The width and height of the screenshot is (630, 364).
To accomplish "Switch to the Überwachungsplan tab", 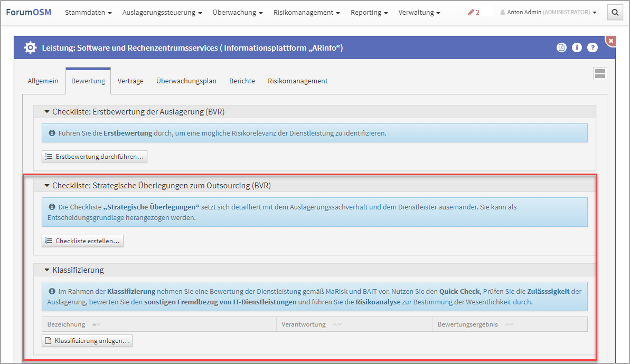I will (186, 81).
